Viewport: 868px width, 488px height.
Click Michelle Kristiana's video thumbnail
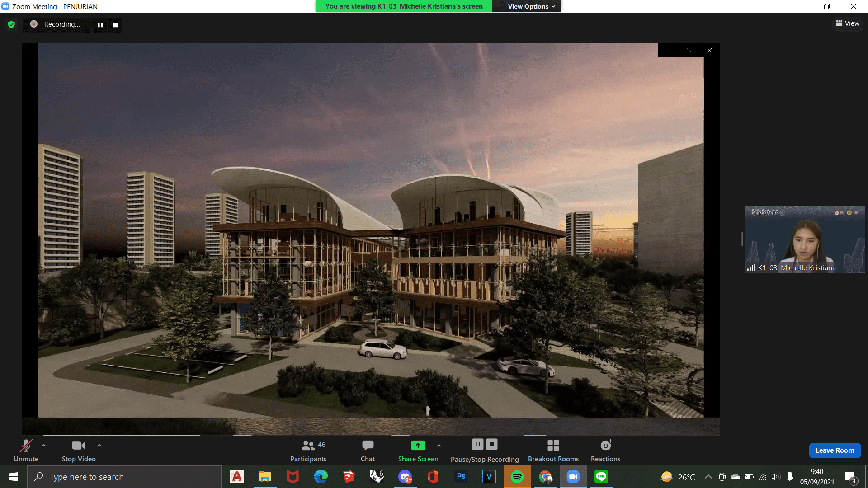click(804, 239)
